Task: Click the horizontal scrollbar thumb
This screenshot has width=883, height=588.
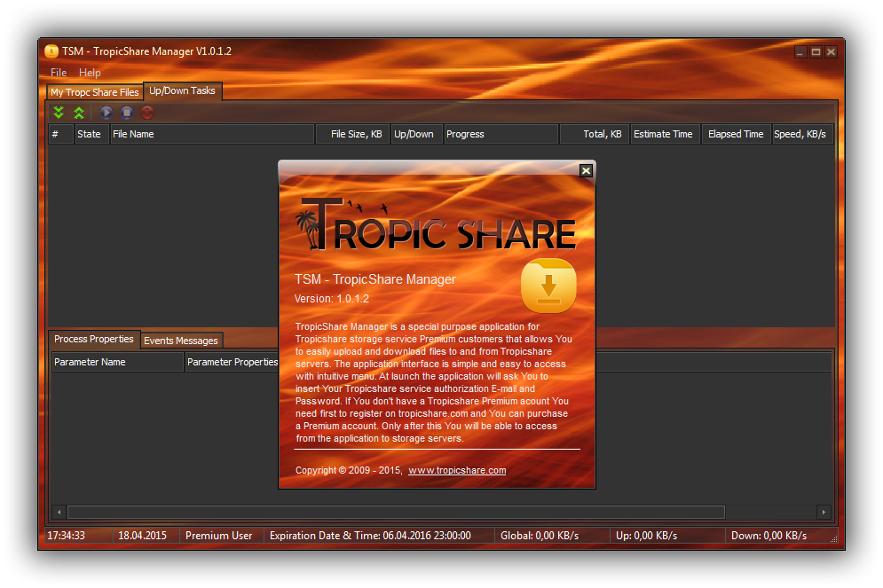Action: [396, 512]
